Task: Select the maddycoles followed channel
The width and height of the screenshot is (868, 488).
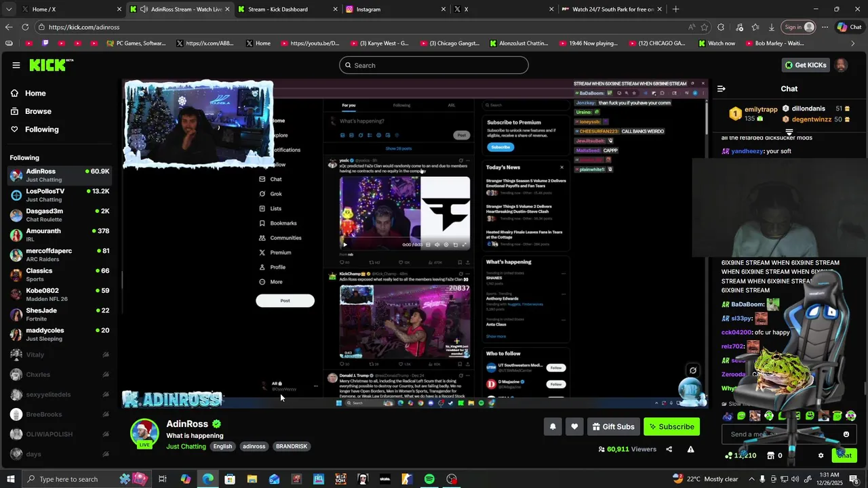Action: pyautogui.click(x=60, y=334)
